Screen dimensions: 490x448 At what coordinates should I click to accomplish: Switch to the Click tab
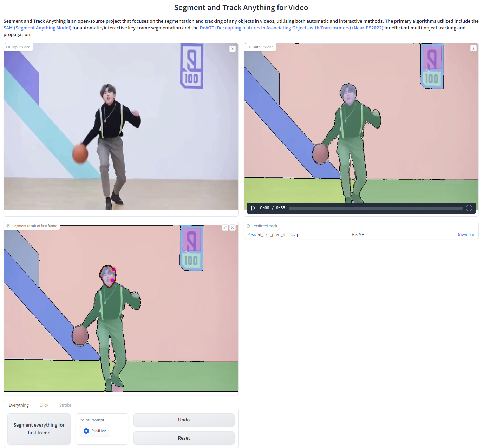(44, 405)
